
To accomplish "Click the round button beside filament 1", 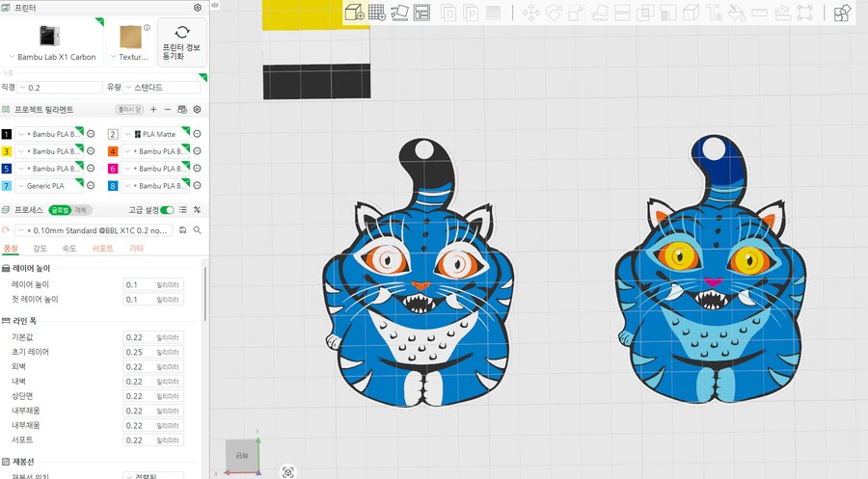I will click(x=91, y=134).
